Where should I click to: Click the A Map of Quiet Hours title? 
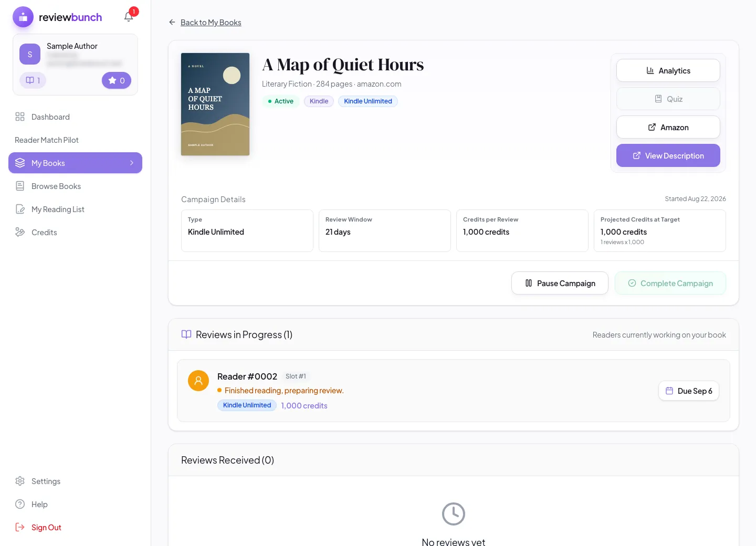[343, 65]
